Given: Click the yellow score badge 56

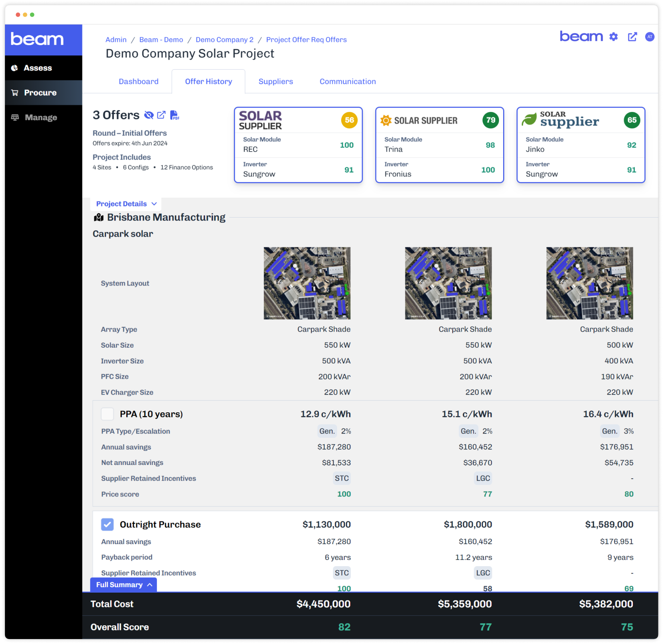Looking at the screenshot, I should click(x=350, y=120).
